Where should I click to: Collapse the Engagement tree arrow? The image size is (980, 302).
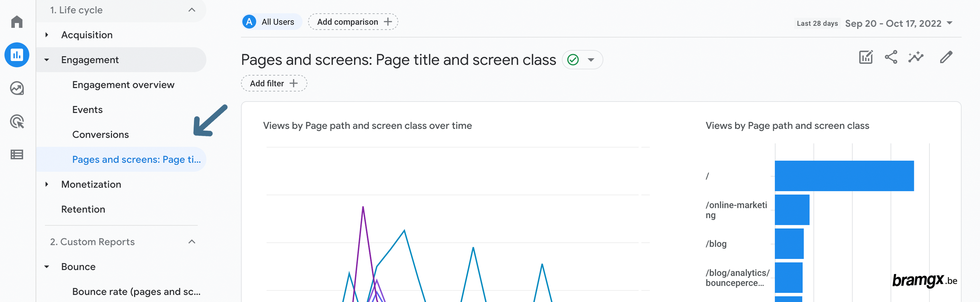pyautogui.click(x=47, y=60)
